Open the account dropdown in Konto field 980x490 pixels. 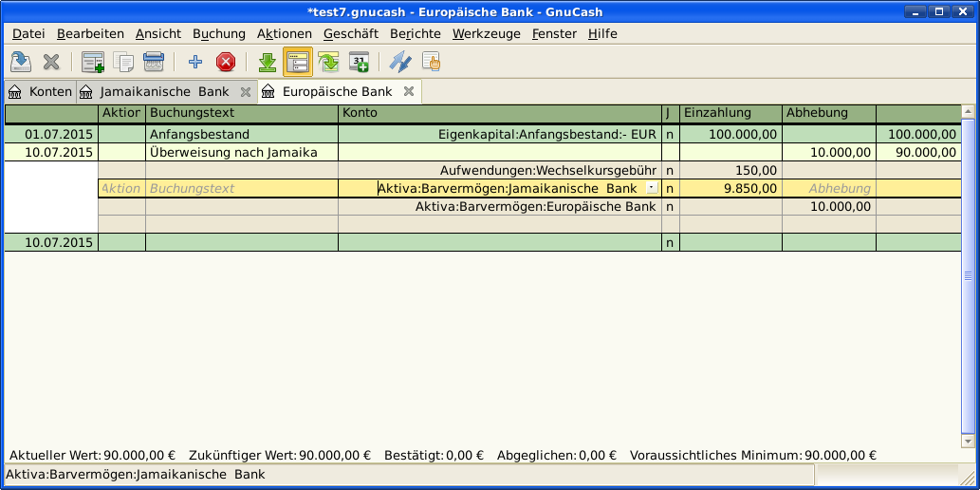click(651, 189)
